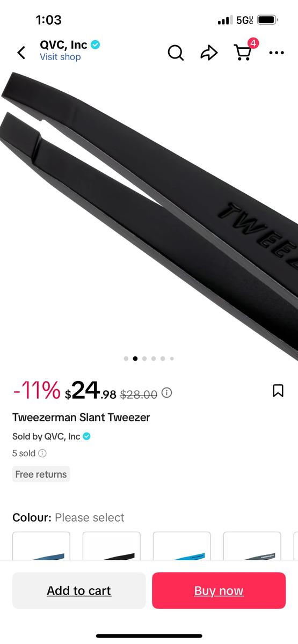Tap the back arrow icon
This screenshot has height=644, width=298.
click(21, 53)
